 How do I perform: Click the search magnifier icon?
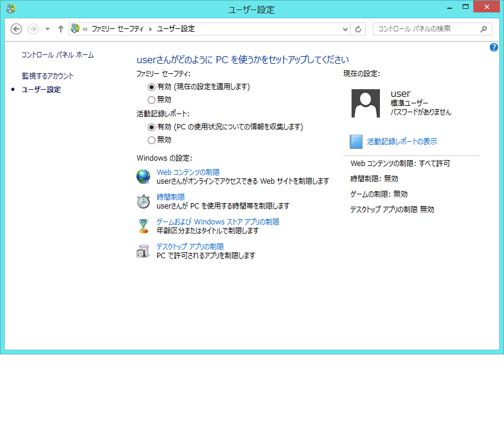tap(483, 29)
